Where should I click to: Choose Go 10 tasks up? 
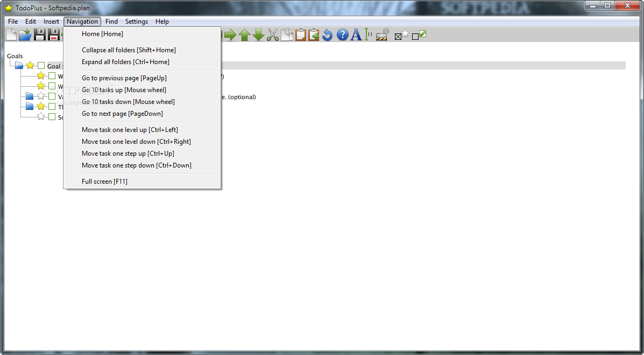tap(142, 89)
